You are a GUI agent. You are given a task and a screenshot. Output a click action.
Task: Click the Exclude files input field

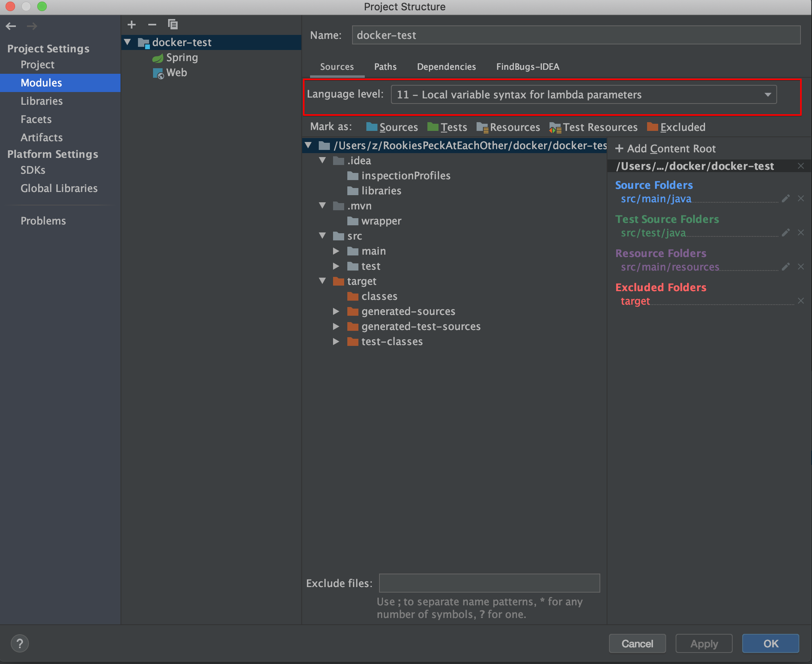(x=489, y=583)
